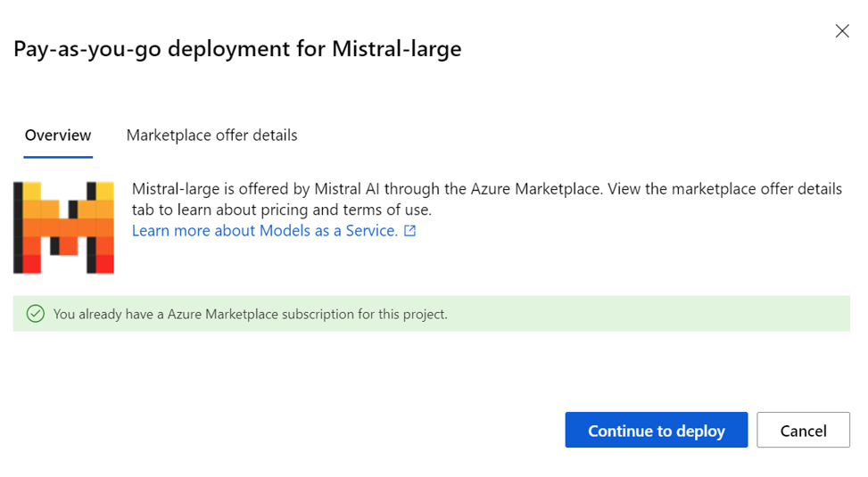The height and width of the screenshot is (477, 868).
Task: Select the blue-underlined Overview tab label
Action: pyautogui.click(x=58, y=136)
